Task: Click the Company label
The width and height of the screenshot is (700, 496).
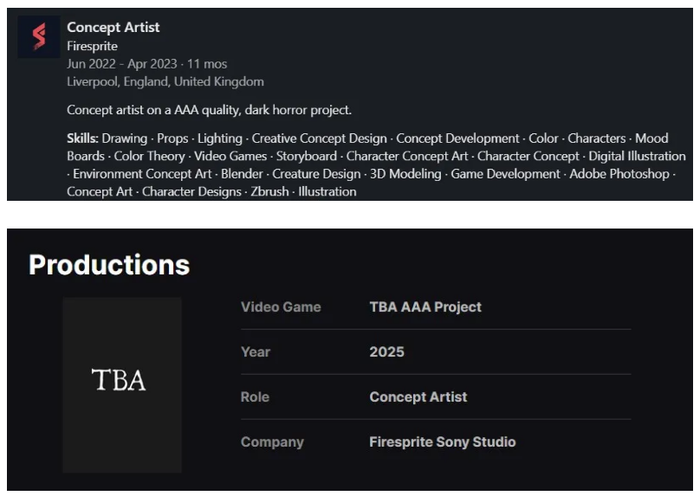Action: pos(272,442)
